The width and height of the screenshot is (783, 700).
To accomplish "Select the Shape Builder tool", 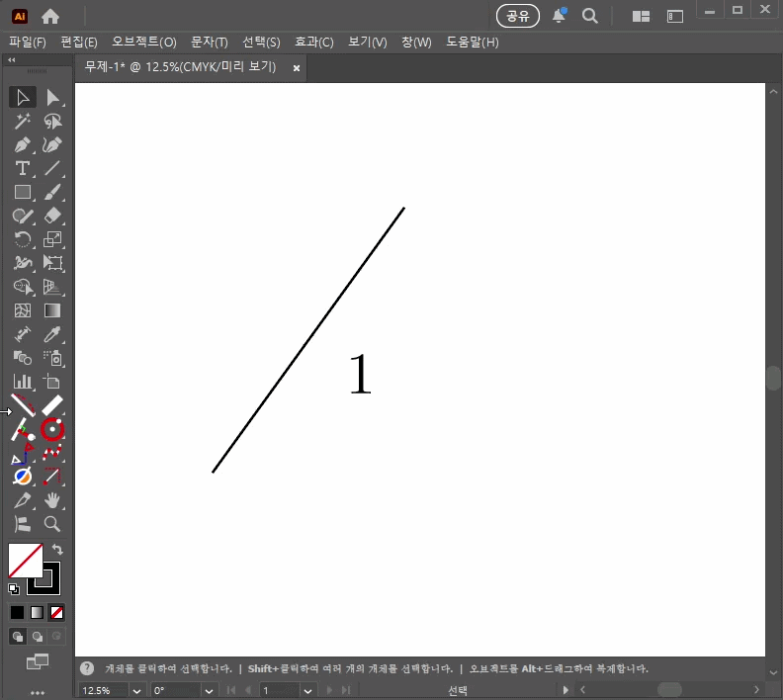I will pos(23,287).
